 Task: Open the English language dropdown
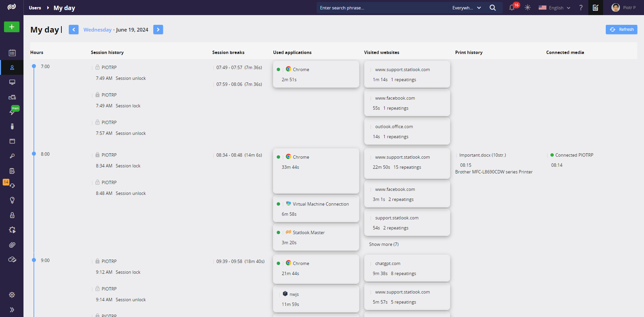click(x=554, y=8)
